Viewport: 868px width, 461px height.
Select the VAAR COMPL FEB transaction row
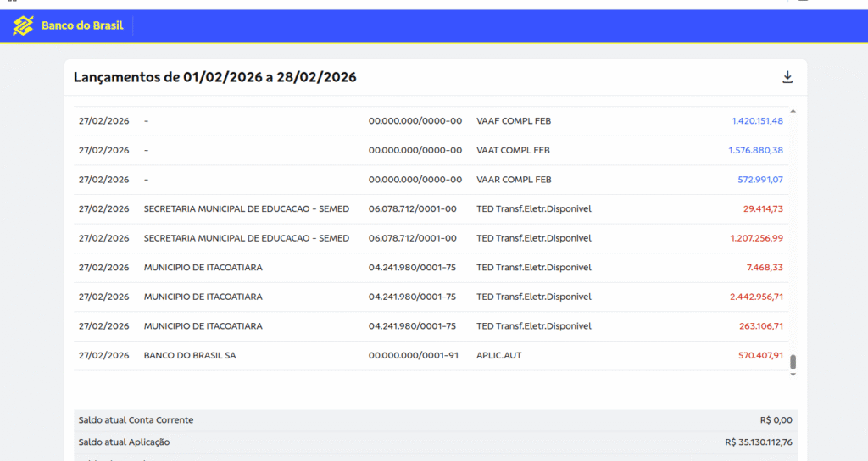coord(431,180)
